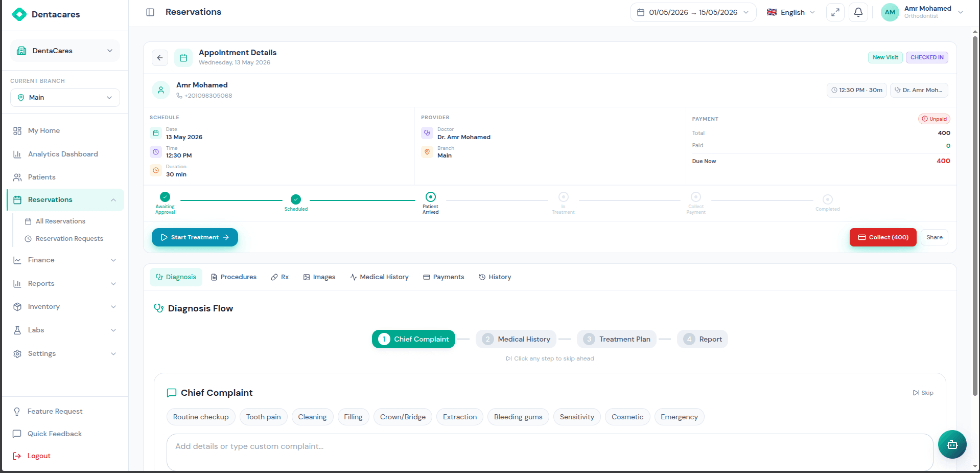This screenshot has width=980, height=473.
Task: Click the Feature Request lightbulb icon
Action: [x=17, y=412]
